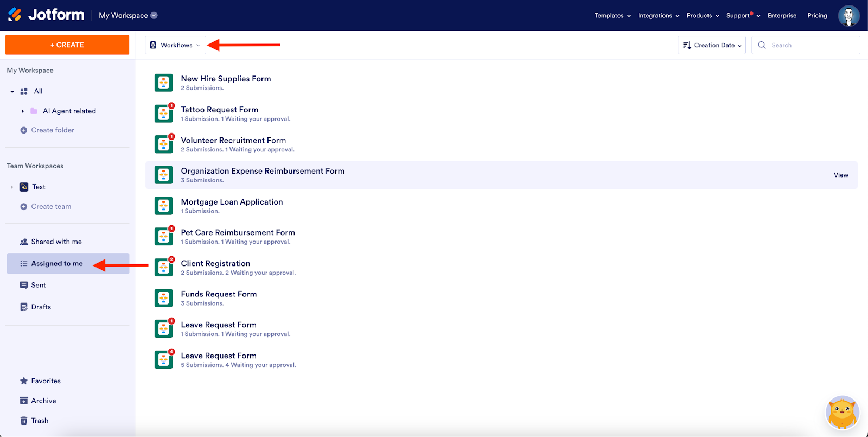Click the Volunteer Recruitment Form workflow icon
This screenshot has height=437, width=868.
tap(163, 144)
